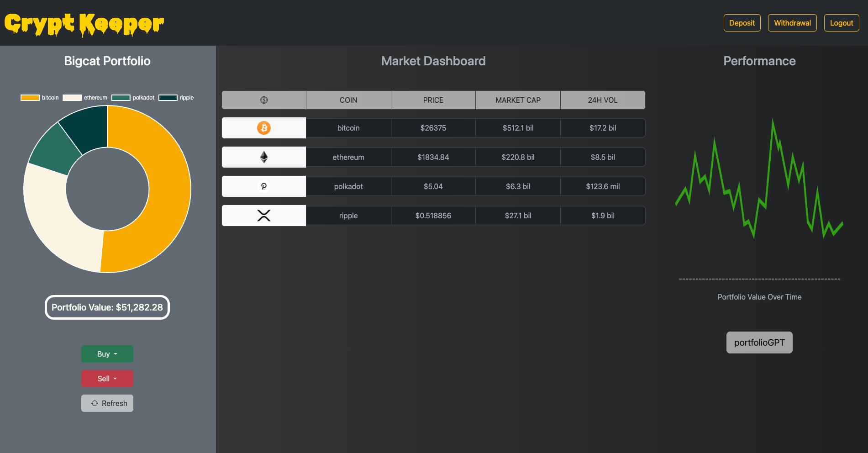The width and height of the screenshot is (868, 453).
Task: Select the Bitcoin coin icon
Action: click(x=263, y=128)
